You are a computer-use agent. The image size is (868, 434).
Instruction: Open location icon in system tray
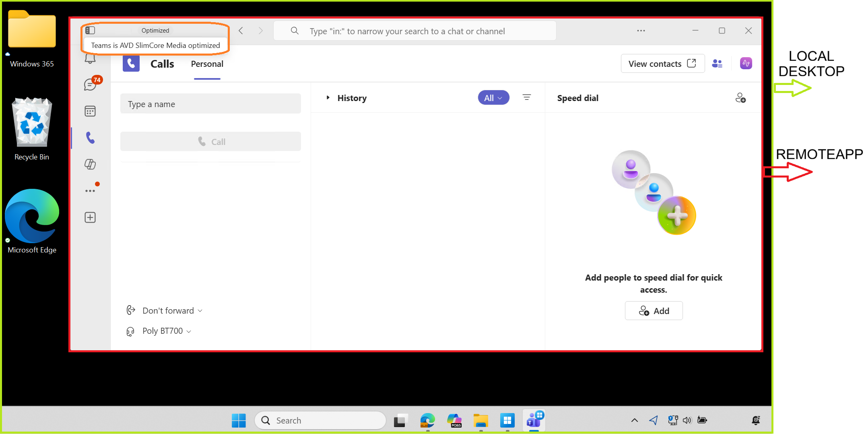pyautogui.click(x=654, y=420)
